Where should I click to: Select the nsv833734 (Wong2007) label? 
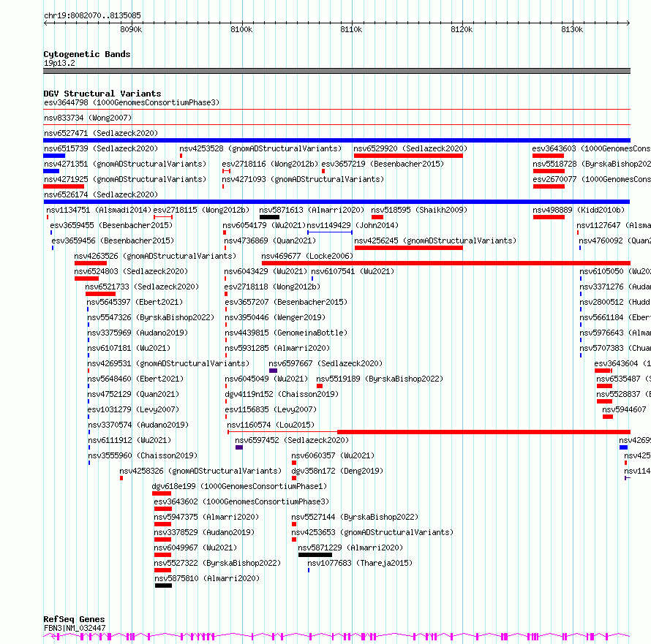88,118
